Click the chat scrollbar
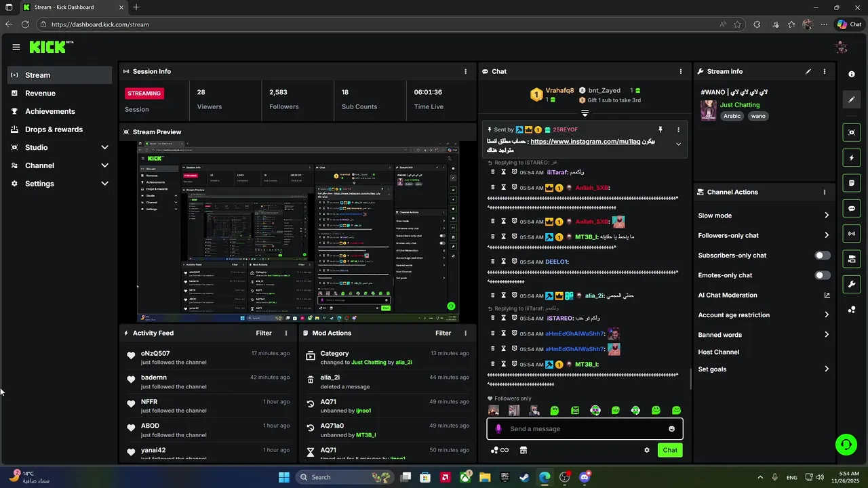868x488 pixels. point(690,378)
